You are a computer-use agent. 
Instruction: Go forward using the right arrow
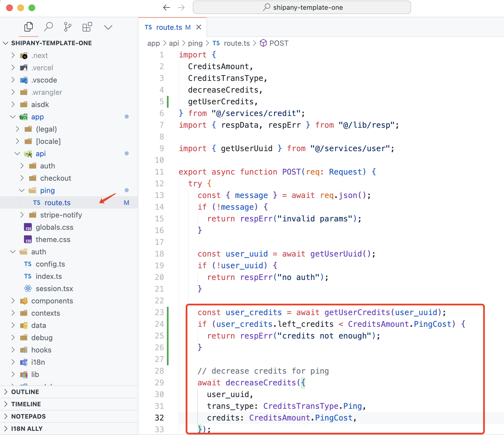pyautogui.click(x=181, y=8)
